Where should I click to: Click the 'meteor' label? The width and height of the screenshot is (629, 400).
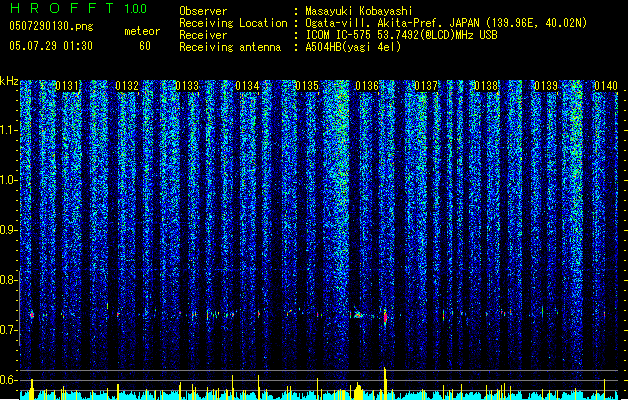(x=142, y=31)
